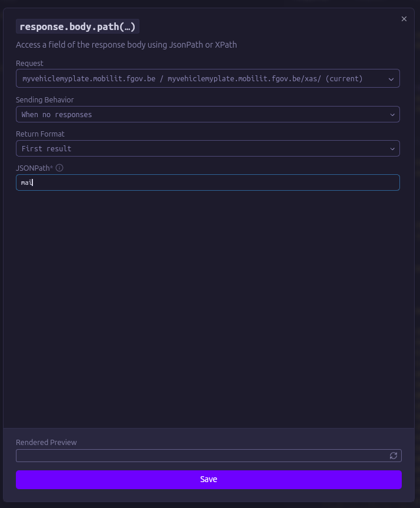Open the Request dropdown

point(200,78)
